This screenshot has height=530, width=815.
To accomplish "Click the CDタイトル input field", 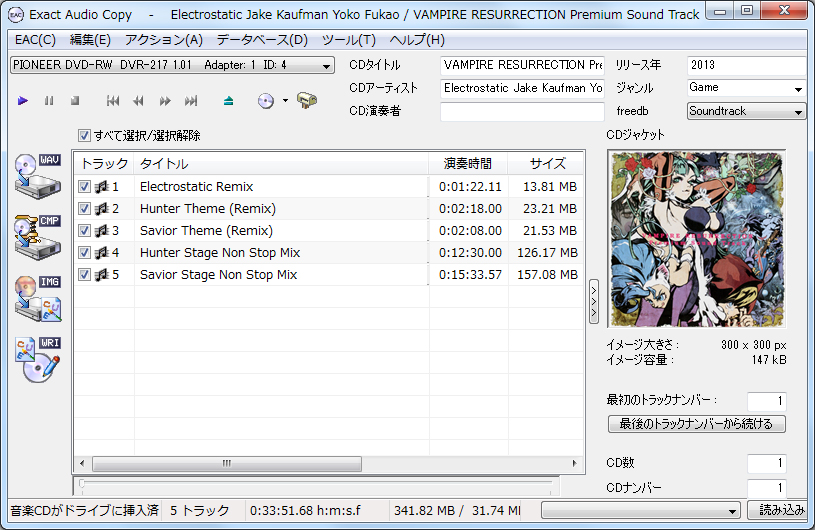I will (522, 65).
